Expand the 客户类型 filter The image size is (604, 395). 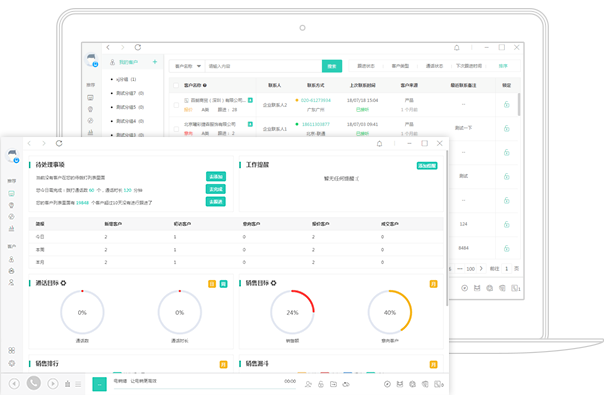pyautogui.click(x=400, y=66)
